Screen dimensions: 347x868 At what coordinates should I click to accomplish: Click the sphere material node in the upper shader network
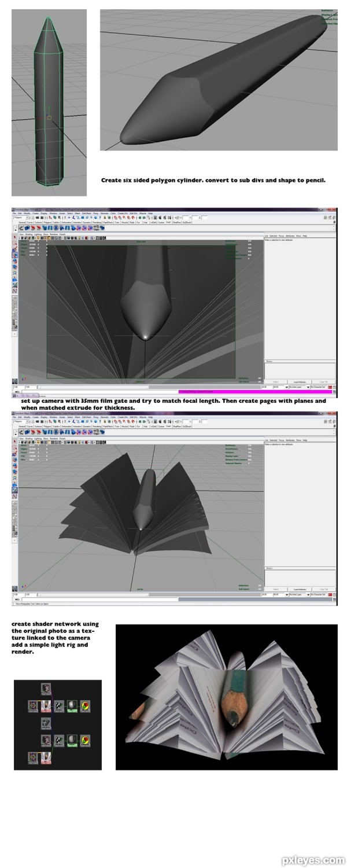click(72, 706)
